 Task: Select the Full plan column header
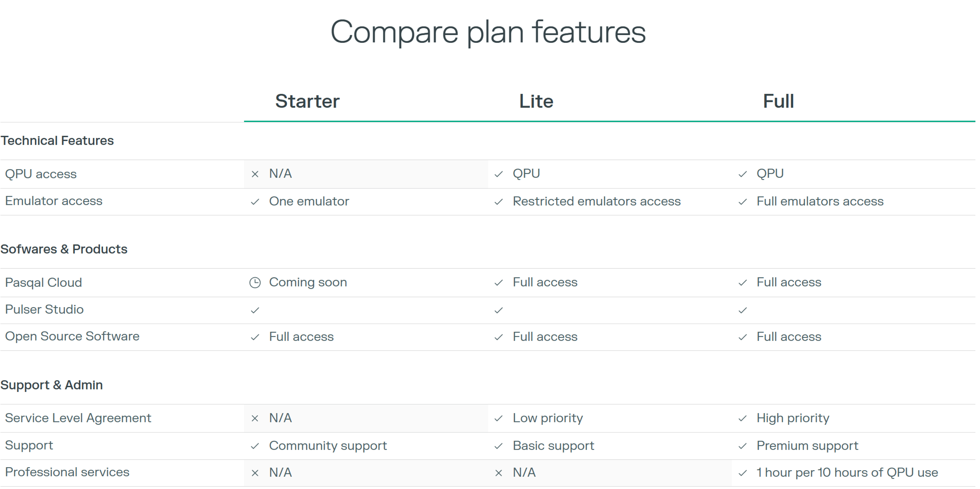(x=778, y=101)
